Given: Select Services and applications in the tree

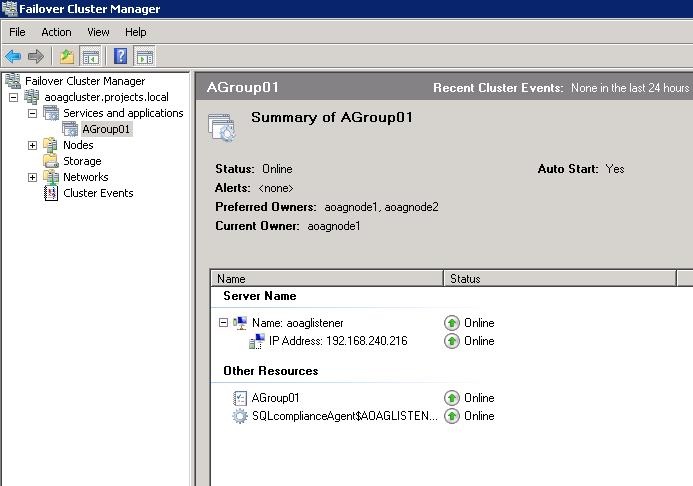Looking at the screenshot, I should coord(123,113).
